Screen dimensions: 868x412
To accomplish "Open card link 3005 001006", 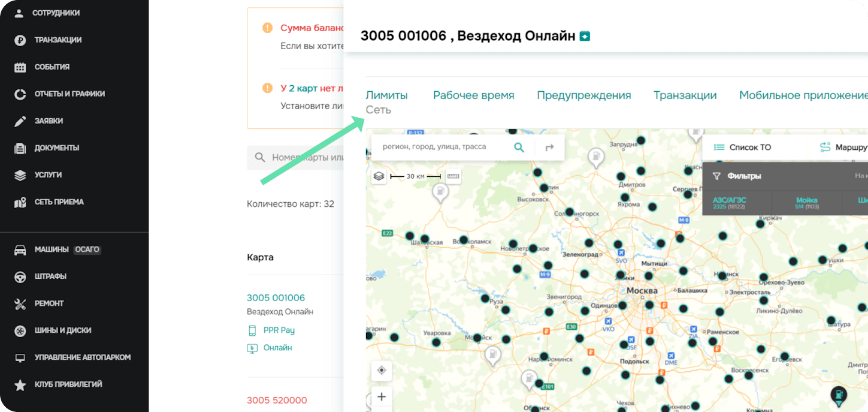I will [276, 298].
